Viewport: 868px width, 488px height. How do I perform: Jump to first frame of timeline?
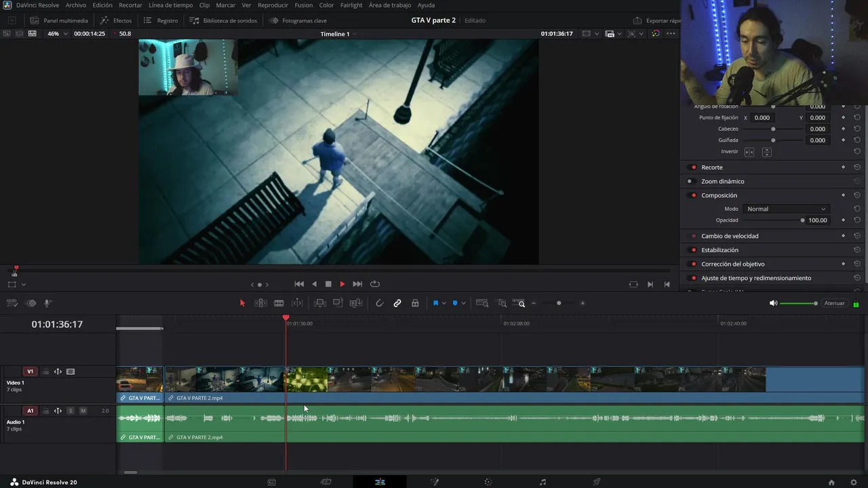click(x=299, y=284)
